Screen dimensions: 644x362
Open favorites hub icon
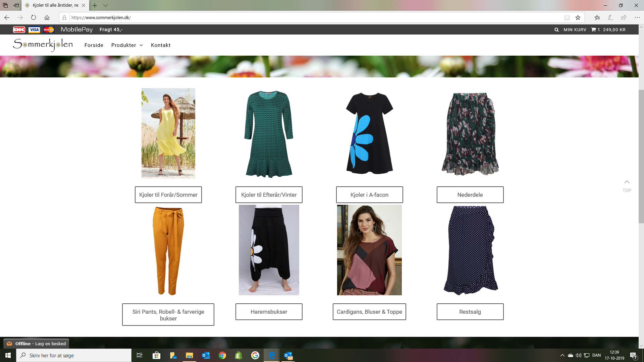coord(597,17)
